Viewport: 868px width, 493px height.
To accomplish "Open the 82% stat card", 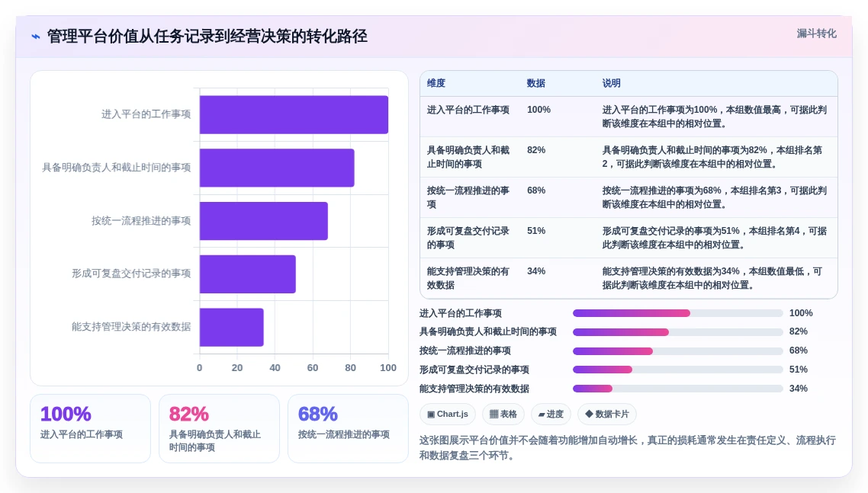I will click(x=219, y=428).
